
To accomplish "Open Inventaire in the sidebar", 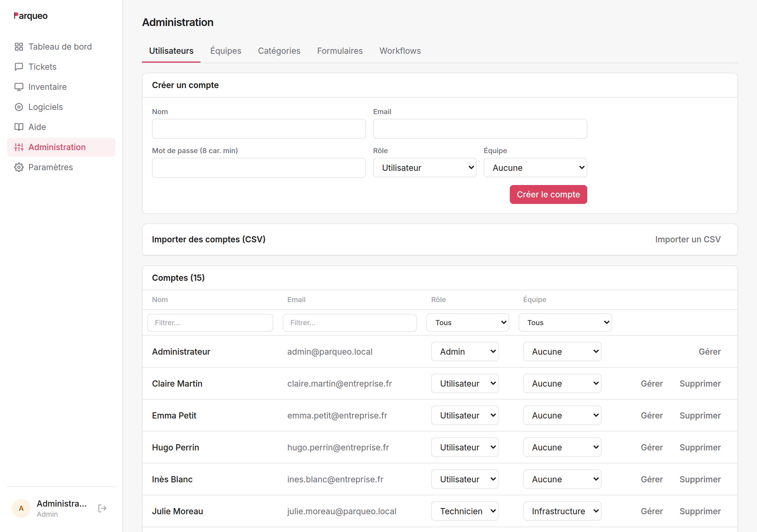I will 61,87.
